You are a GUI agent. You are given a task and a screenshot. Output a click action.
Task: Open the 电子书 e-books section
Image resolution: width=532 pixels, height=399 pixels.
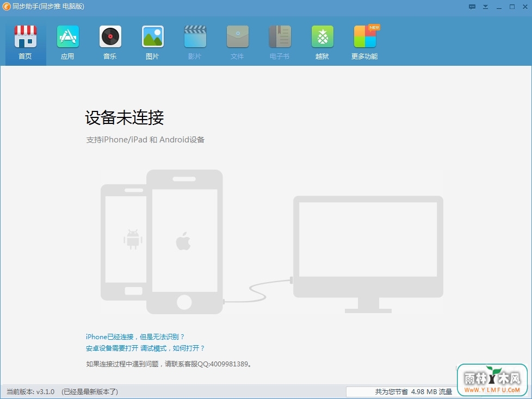click(280, 42)
